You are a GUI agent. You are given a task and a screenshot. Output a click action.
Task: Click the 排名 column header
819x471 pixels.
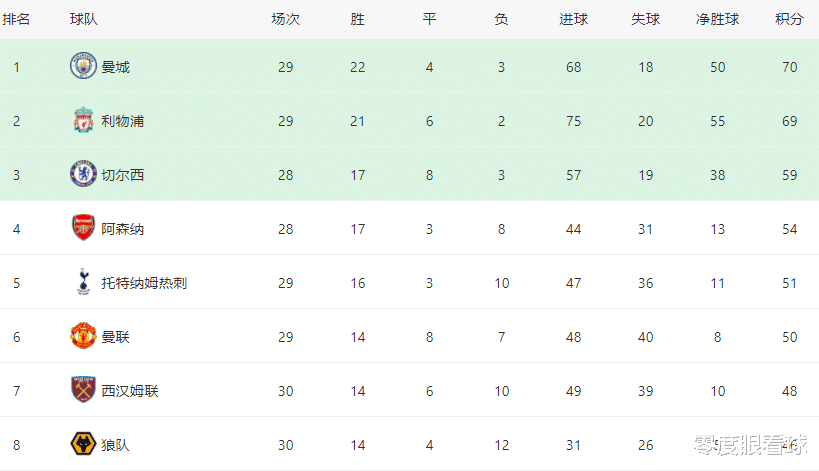click(16, 19)
